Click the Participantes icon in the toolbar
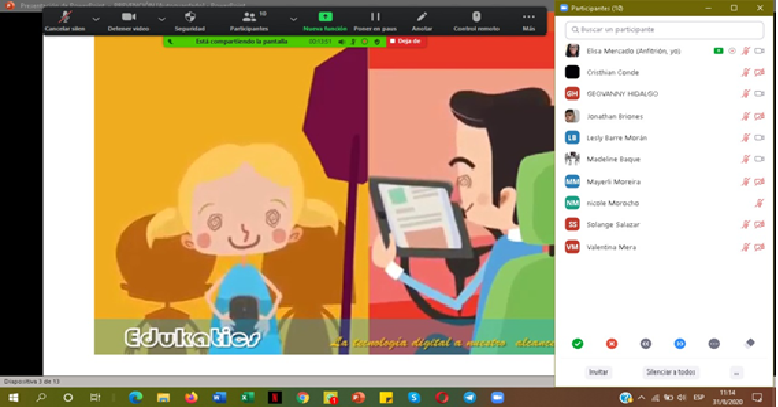Image resolution: width=778 pixels, height=407 pixels. coord(249,17)
